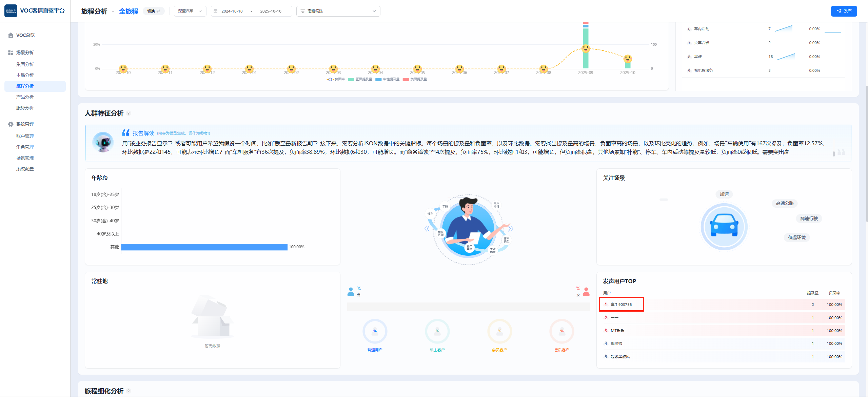
Task: Open 产品分析 in the sidebar
Action: coord(25,97)
